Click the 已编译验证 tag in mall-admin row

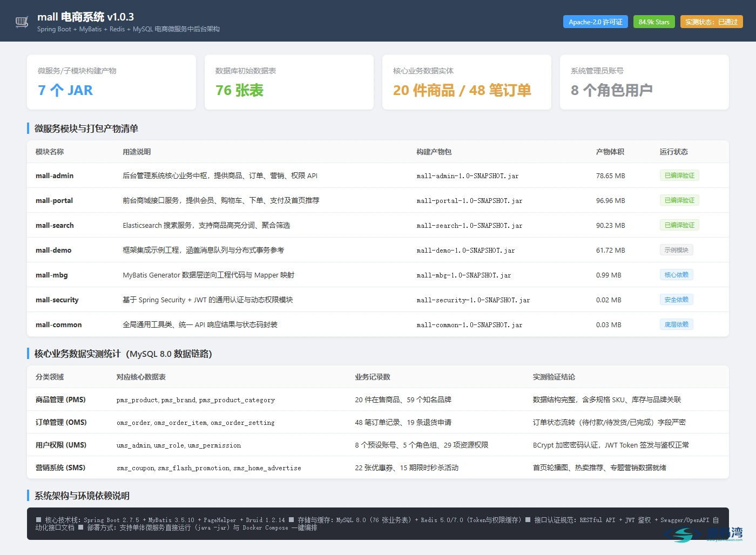coord(679,175)
